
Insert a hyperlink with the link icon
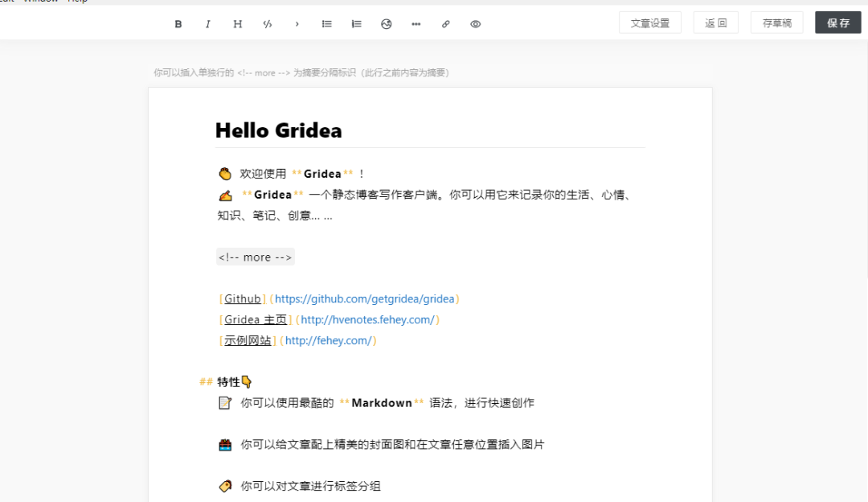click(445, 24)
